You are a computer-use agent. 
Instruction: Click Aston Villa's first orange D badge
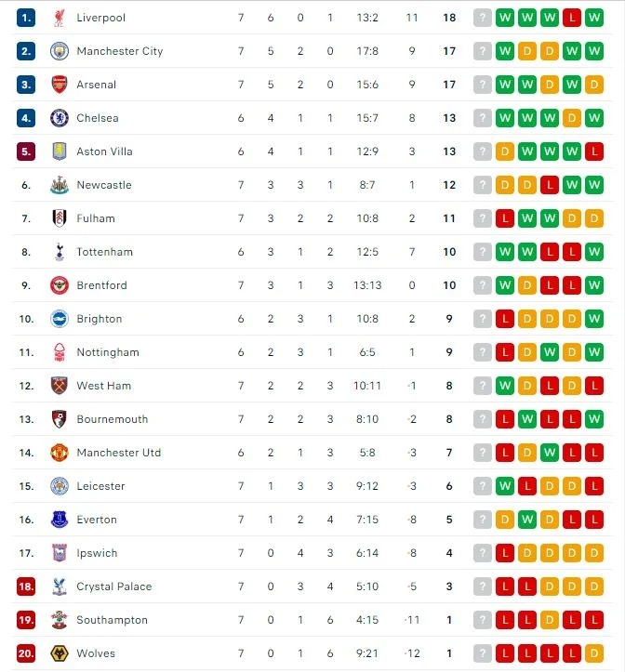click(505, 152)
